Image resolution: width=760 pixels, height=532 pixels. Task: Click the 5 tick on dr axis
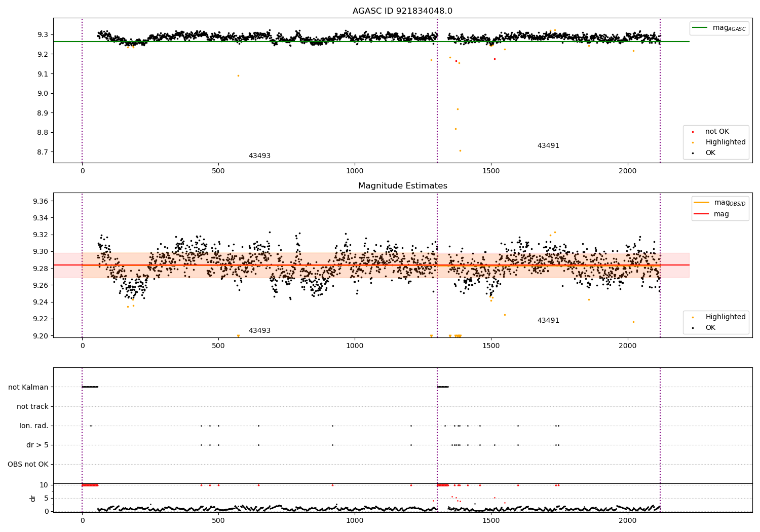(x=47, y=498)
